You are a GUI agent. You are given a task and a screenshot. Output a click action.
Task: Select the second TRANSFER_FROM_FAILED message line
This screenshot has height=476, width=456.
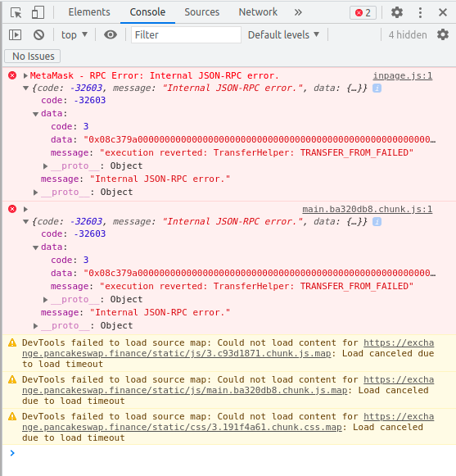232,286
